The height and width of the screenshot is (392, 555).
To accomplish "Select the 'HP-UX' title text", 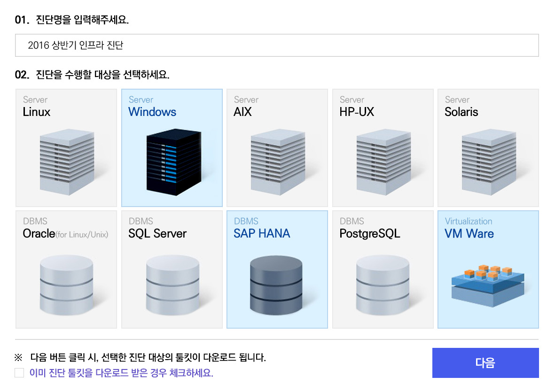I will [x=356, y=112].
